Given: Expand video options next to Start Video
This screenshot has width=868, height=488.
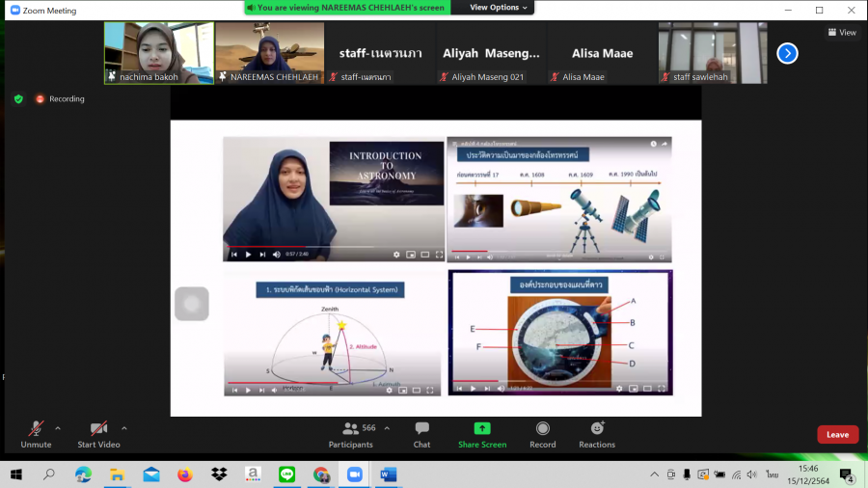Looking at the screenshot, I should click(x=124, y=428).
